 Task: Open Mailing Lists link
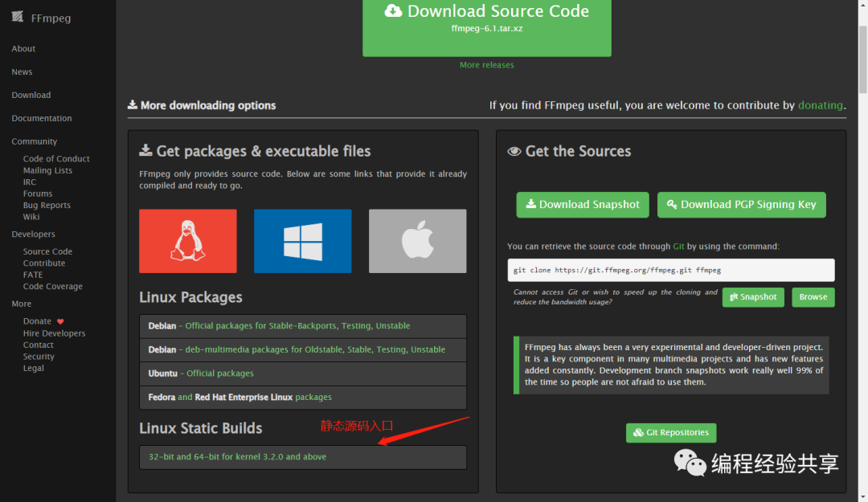pos(47,170)
